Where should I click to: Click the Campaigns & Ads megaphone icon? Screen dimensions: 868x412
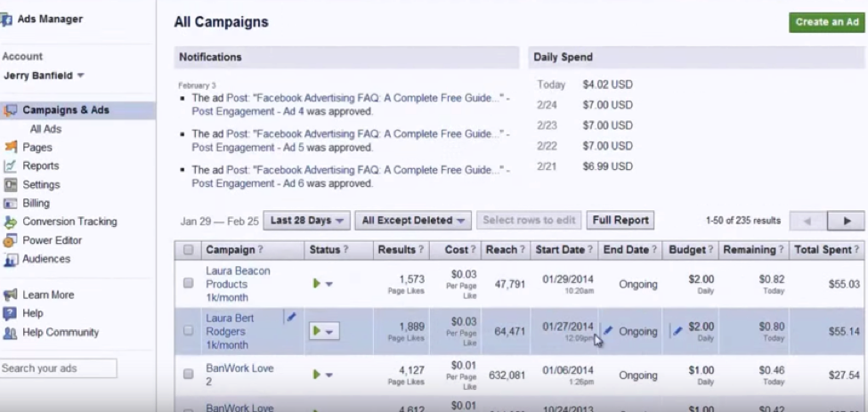10,110
